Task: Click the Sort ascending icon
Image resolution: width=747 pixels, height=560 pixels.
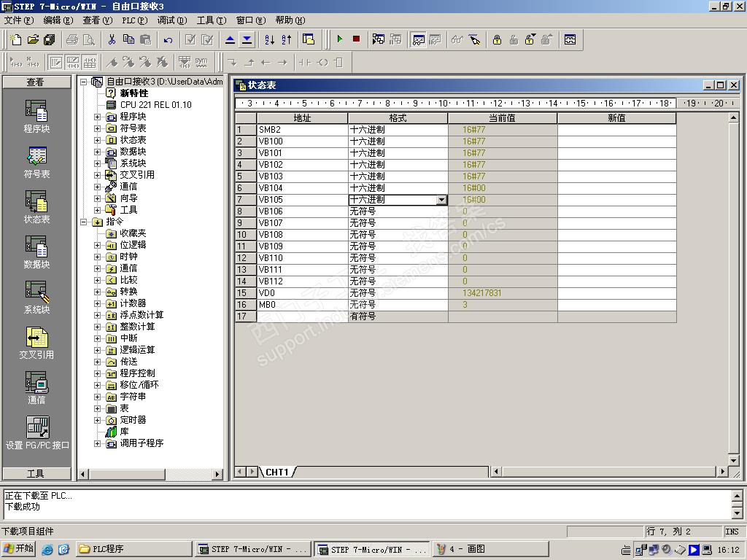Action: [x=270, y=40]
